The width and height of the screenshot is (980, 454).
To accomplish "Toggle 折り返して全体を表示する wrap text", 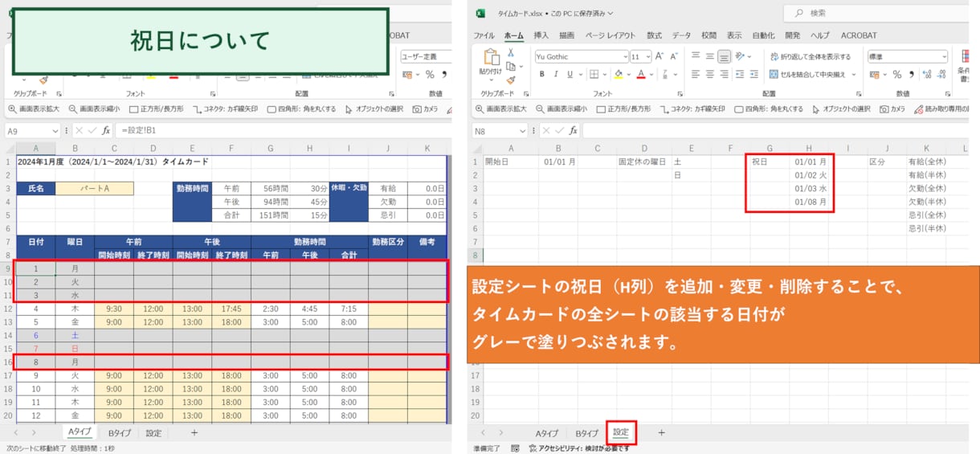I will coord(810,56).
